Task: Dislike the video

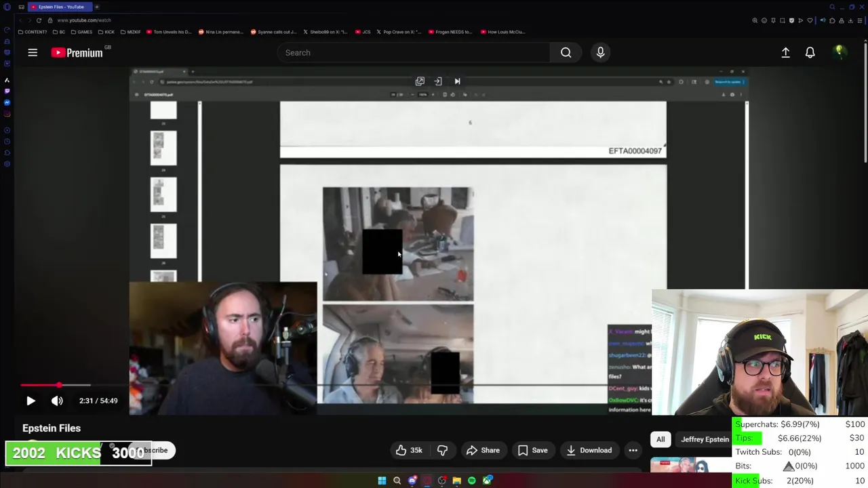Action: [x=442, y=450]
